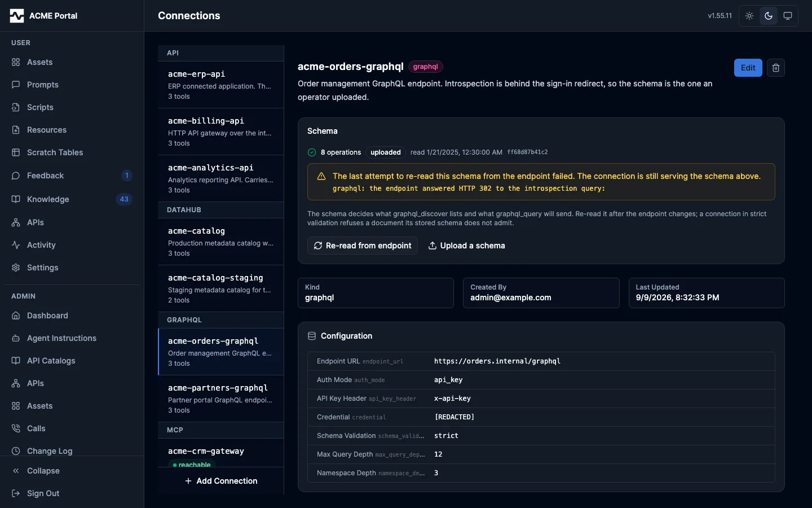The height and width of the screenshot is (508, 812).
Task: Click the ACME Portal logo icon
Action: pyautogui.click(x=17, y=16)
